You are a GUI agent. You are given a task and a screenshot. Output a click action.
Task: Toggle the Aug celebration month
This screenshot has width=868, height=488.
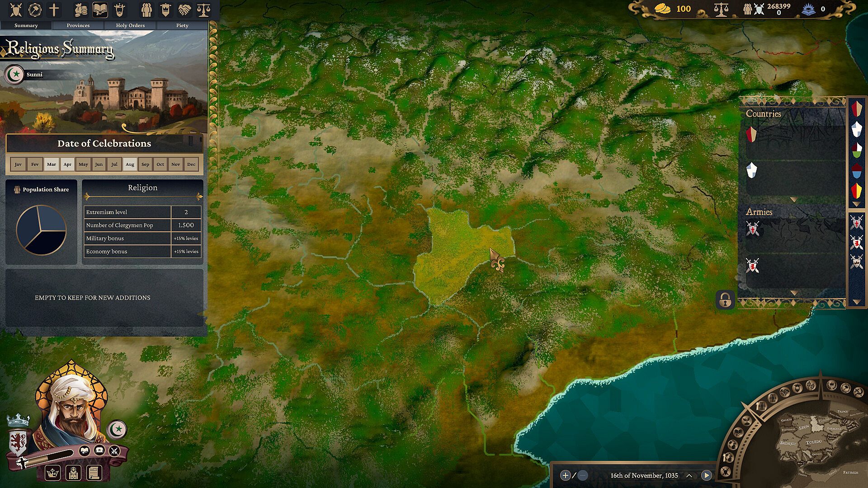pos(130,164)
